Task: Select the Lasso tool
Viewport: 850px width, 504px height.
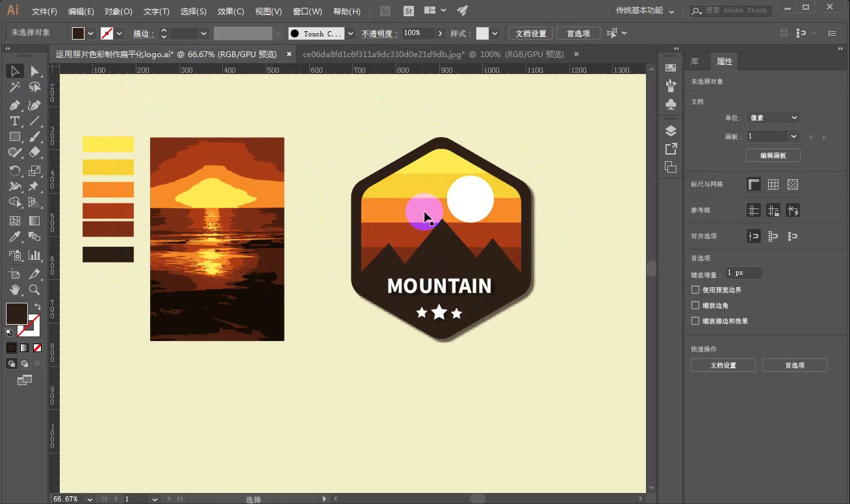Action: (34, 87)
